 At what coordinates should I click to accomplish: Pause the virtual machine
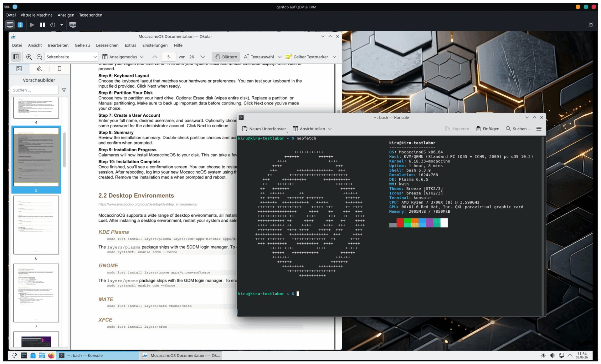(42, 25)
